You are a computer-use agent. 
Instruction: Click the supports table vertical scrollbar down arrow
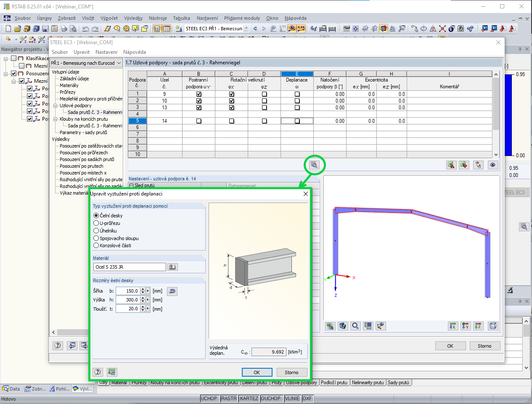[x=496, y=154]
